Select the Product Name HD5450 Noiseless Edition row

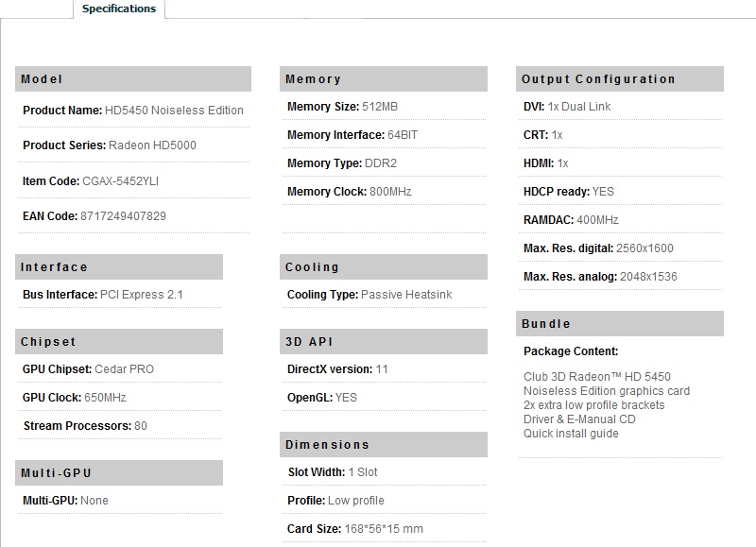[x=133, y=111]
